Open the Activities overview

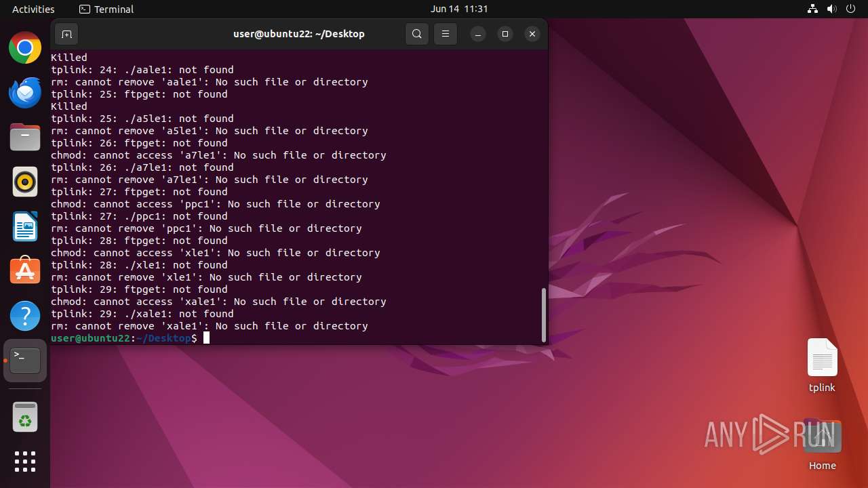click(x=33, y=9)
